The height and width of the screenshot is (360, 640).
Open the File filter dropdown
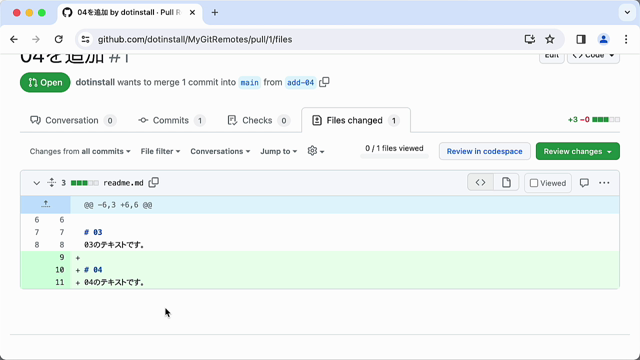click(x=160, y=151)
